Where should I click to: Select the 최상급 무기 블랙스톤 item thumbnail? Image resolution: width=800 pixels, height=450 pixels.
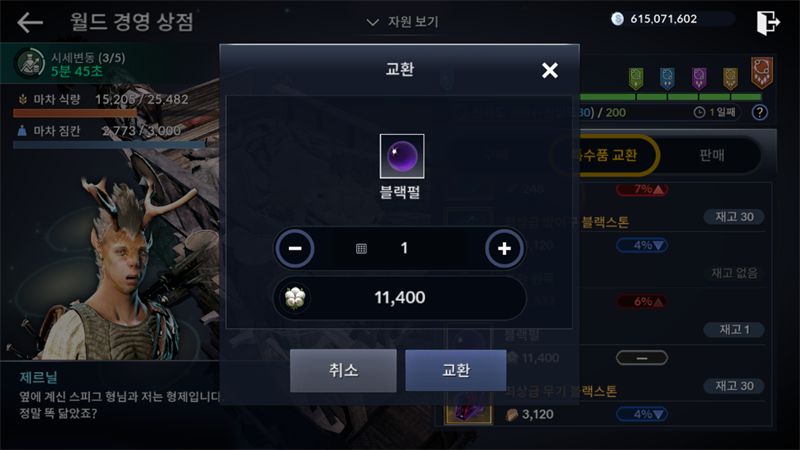[x=469, y=408]
